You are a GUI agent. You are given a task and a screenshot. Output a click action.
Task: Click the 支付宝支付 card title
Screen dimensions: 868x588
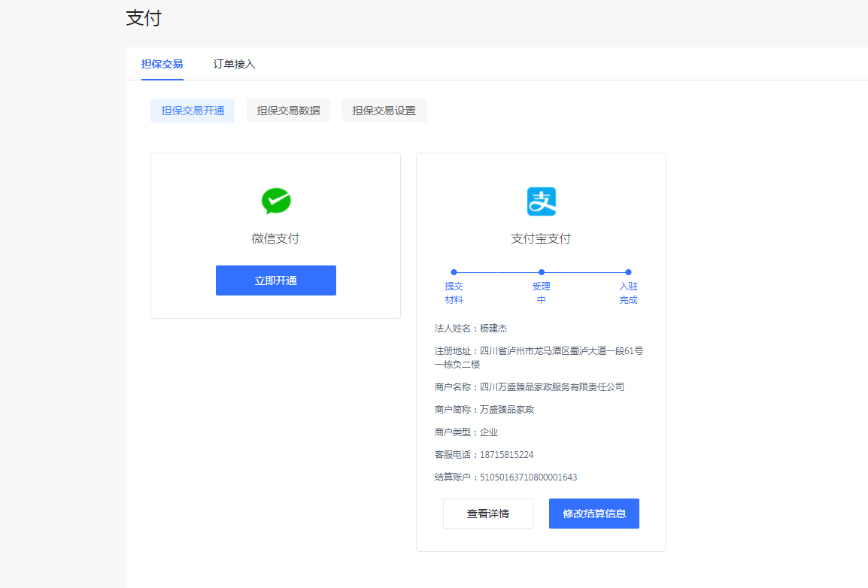coord(541,238)
